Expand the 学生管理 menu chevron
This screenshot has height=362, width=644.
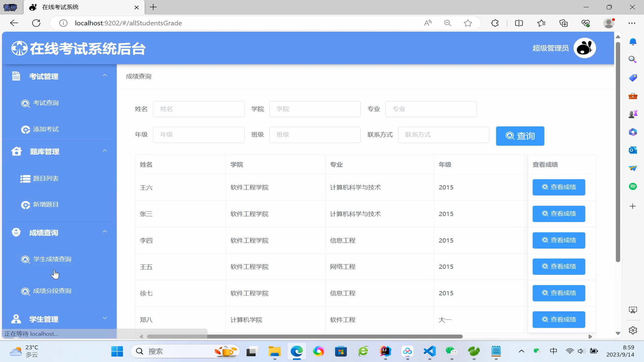click(x=105, y=318)
